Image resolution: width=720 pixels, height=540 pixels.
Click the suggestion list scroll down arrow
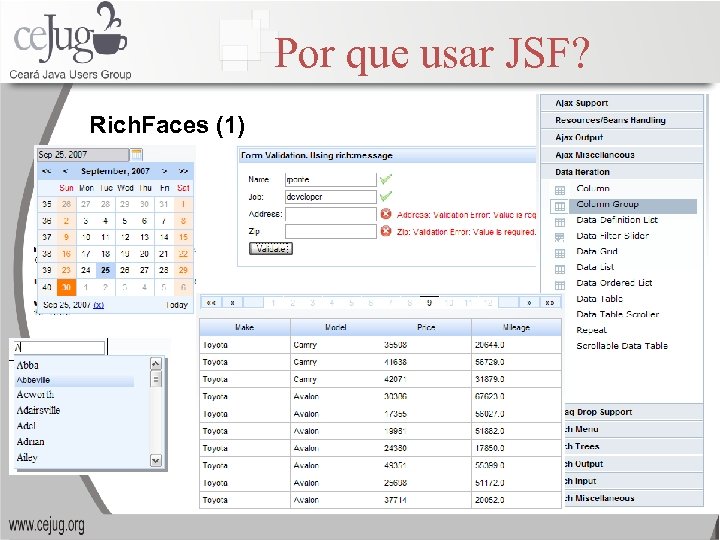(156, 460)
